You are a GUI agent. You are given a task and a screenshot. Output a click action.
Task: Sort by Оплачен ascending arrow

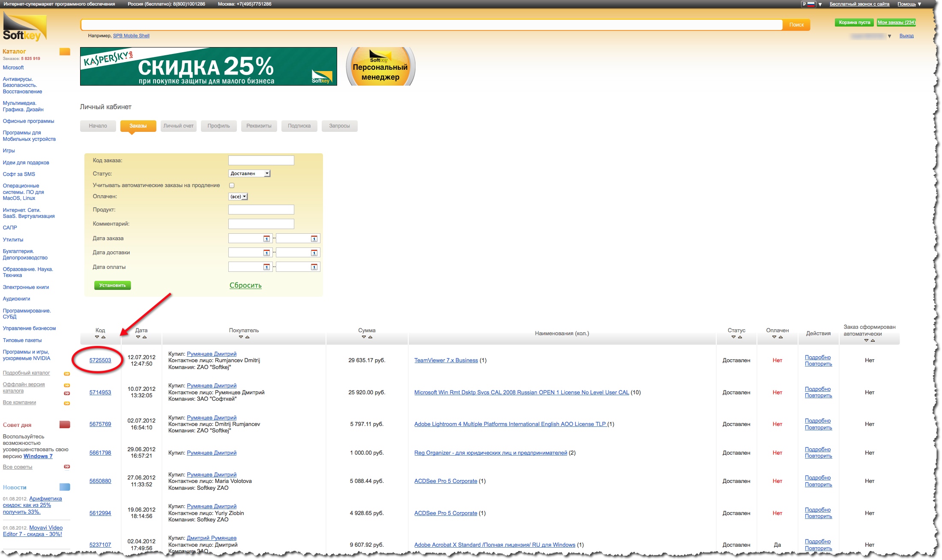coord(781,337)
